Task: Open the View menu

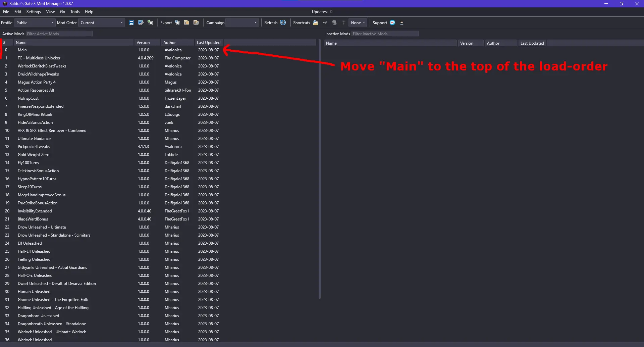Action: [50, 12]
